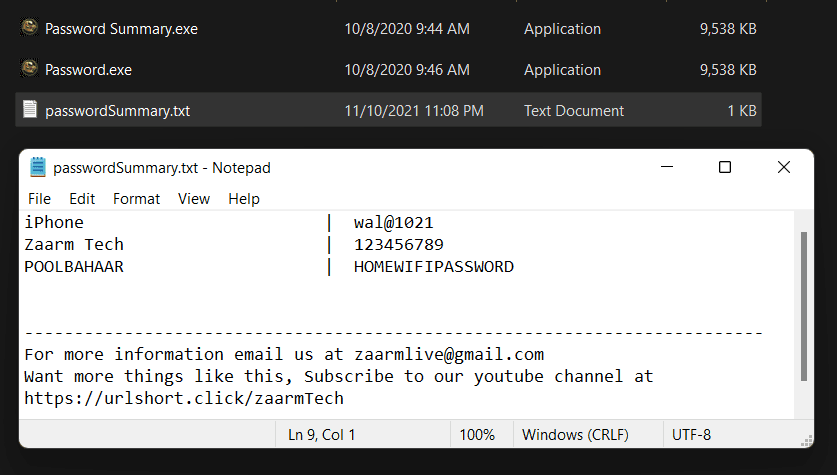Select the file name passwordSummary.txt
Viewport: 837px width, 475px height.
[x=117, y=111]
